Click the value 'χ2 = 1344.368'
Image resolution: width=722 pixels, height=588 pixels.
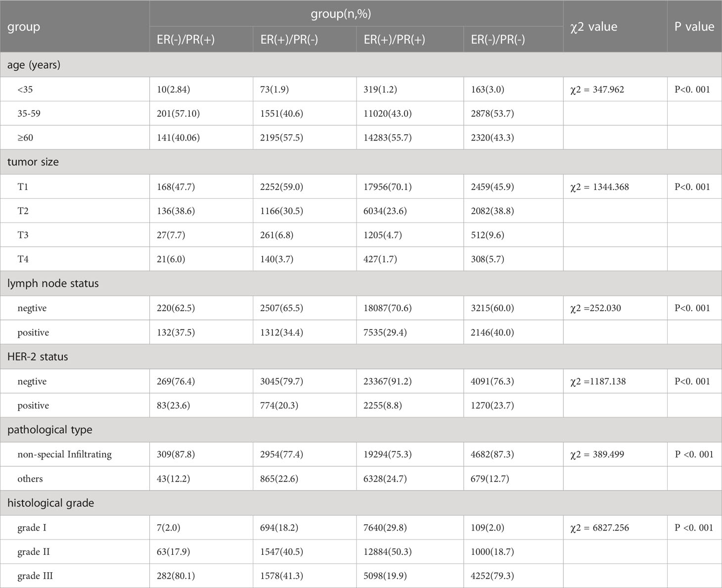point(599,187)
